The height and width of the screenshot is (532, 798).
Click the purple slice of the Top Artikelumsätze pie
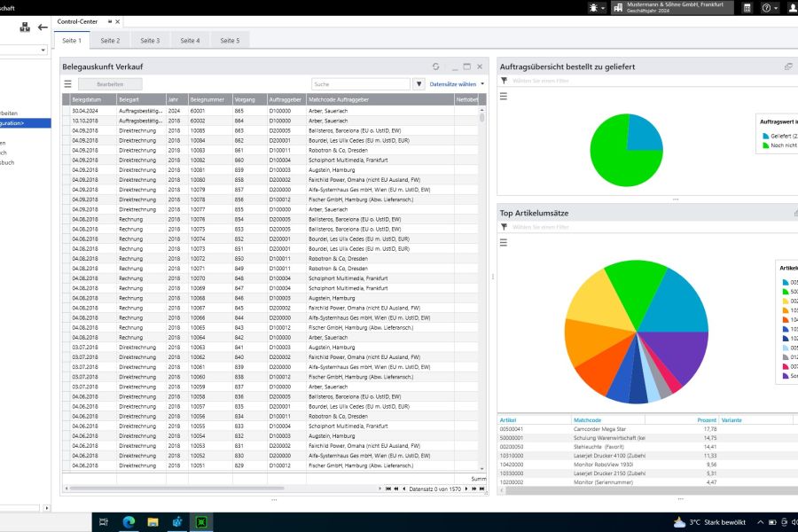[x=680, y=355]
